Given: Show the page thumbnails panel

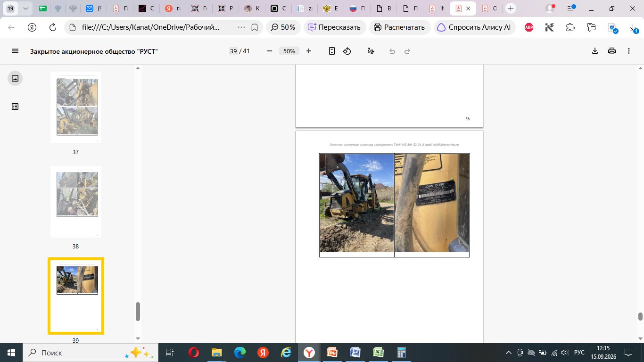Looking at the screenshot, I should point(15,78).
